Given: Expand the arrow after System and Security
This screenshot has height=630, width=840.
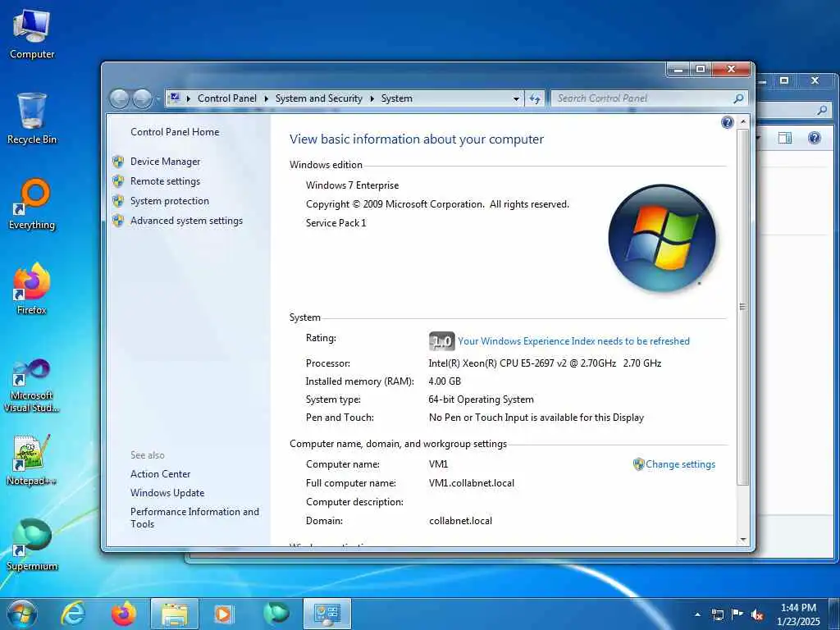Looking at the screenshot, I should [x=372, y=98].
